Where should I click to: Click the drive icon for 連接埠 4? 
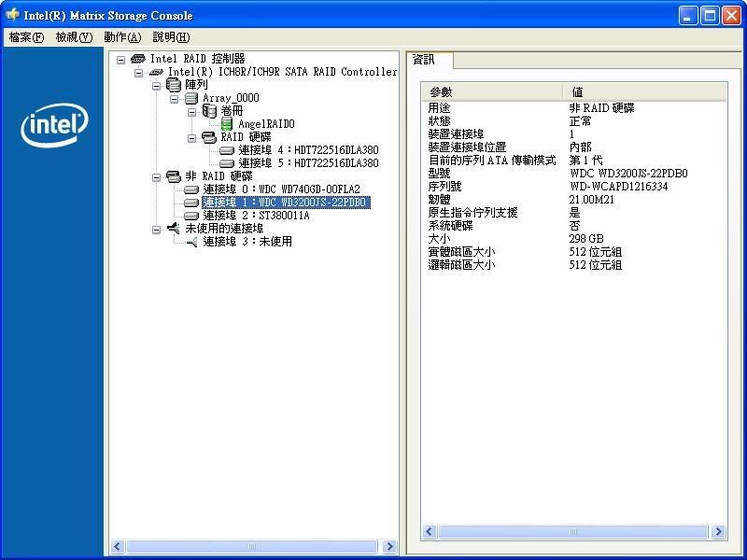227,150
